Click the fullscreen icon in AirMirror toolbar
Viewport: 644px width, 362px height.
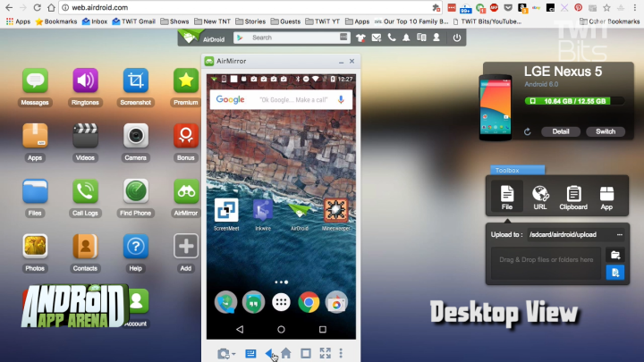pyautogui.click(x=325, y=353)
